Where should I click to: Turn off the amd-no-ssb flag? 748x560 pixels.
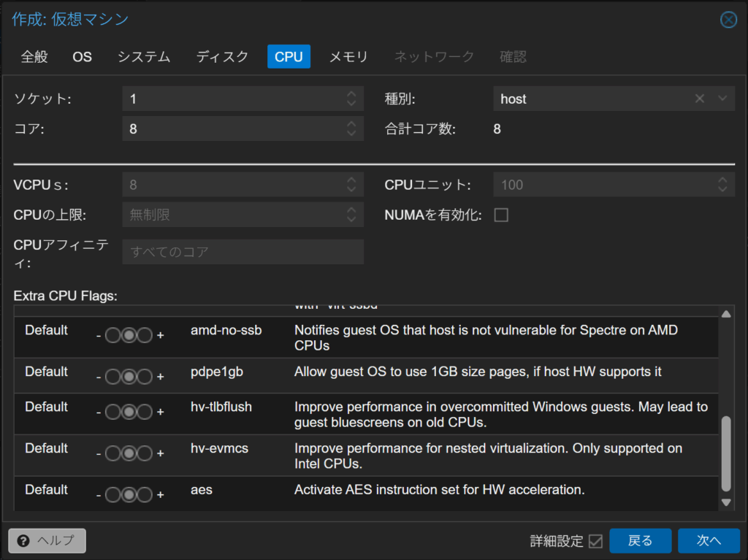pos(112,336)
